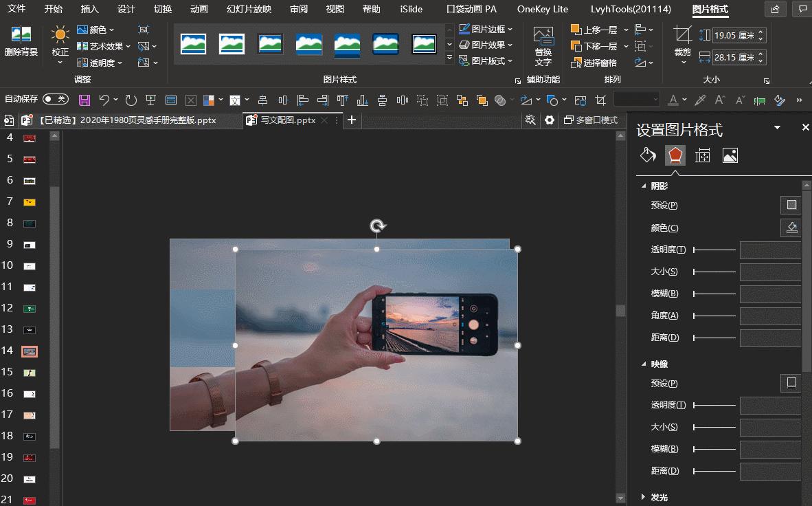Open the shadow Color (颜色) picker button
812x506 pixels.
pyautogui.click(x=791, y=228)
